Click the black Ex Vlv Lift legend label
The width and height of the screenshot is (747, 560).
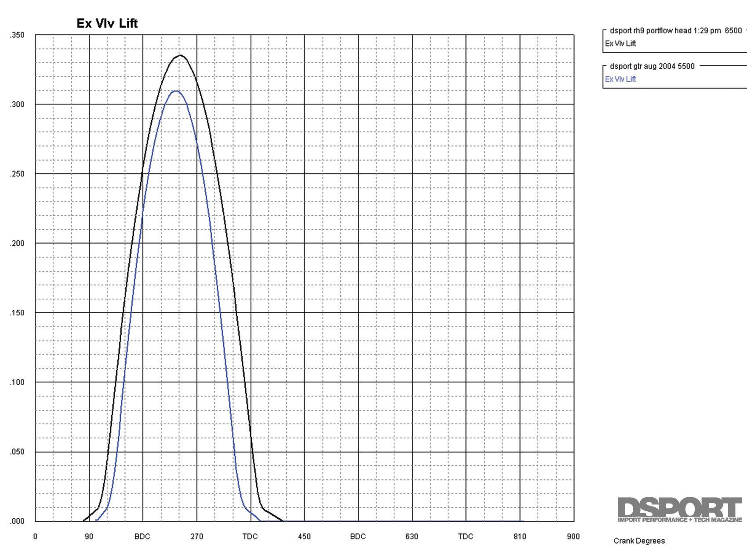pyautogui.click(x=620, y=43)
